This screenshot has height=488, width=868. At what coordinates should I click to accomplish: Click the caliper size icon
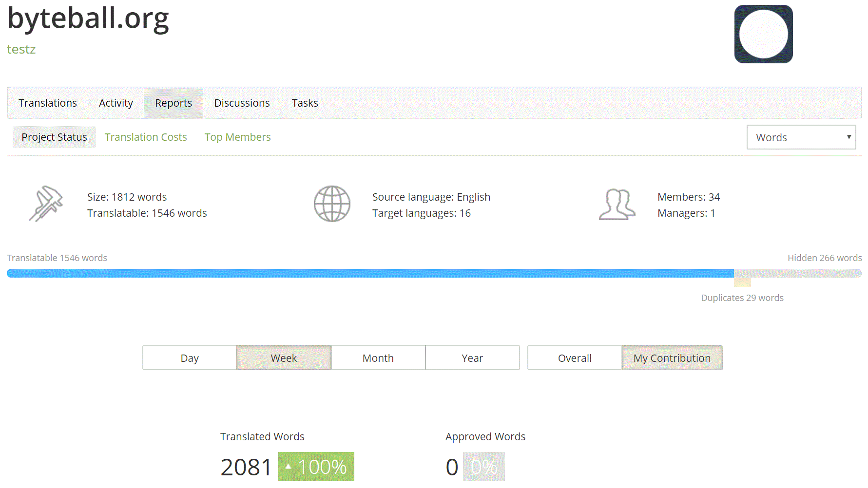pos(46,204)
